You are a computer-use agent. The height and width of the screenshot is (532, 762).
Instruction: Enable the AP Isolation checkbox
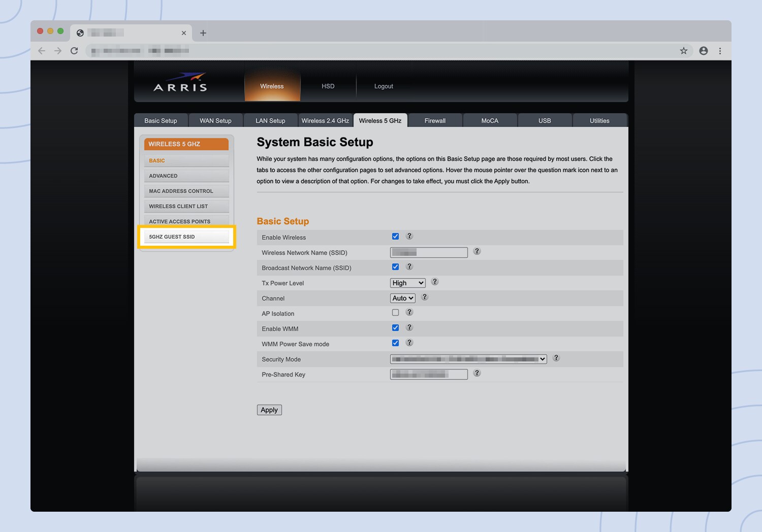[395, 313]
